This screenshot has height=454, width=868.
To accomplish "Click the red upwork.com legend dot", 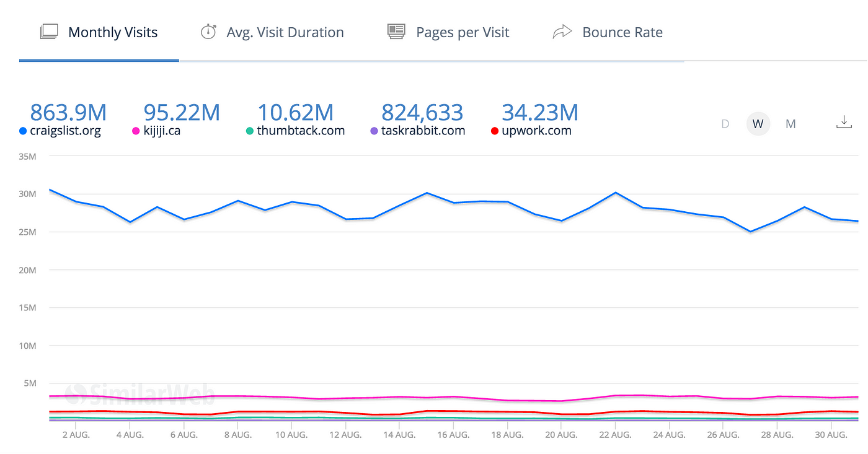I will [x=494, y=131].
